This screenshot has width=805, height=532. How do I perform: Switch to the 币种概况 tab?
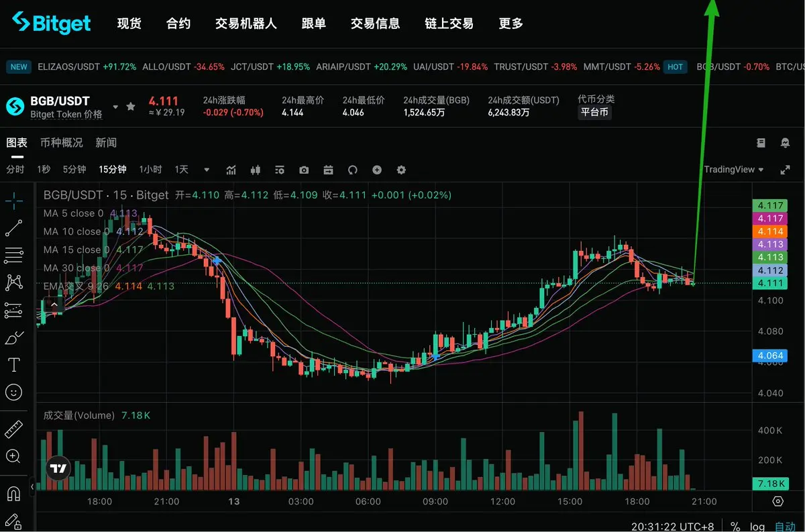(62, 143)
